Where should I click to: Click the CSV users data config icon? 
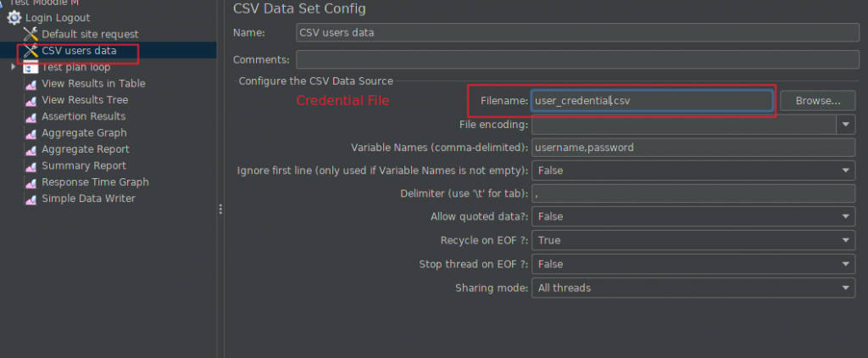tap(31, 51)
